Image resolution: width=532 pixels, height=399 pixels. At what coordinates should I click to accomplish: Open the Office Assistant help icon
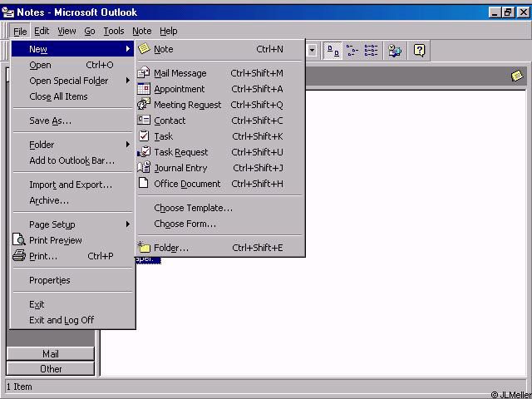pos(419,51)
